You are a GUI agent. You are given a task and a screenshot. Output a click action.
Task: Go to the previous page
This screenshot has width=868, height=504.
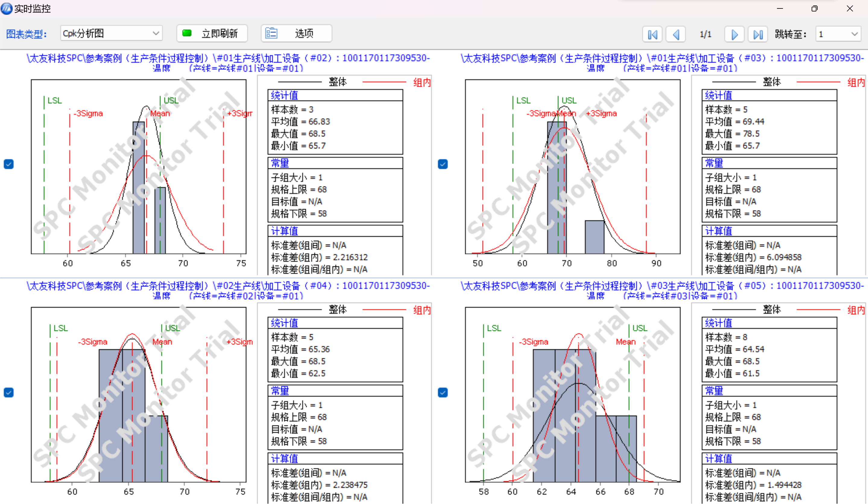[675, 34]
